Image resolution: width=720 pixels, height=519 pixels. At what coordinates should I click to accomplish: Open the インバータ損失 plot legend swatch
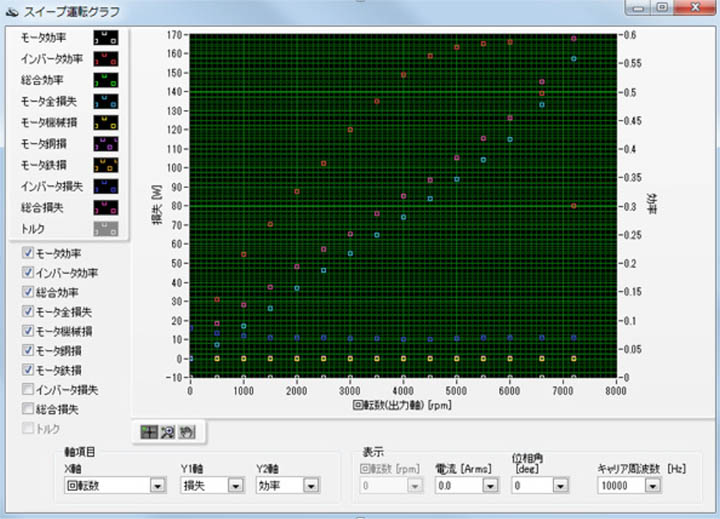[106, 186]
